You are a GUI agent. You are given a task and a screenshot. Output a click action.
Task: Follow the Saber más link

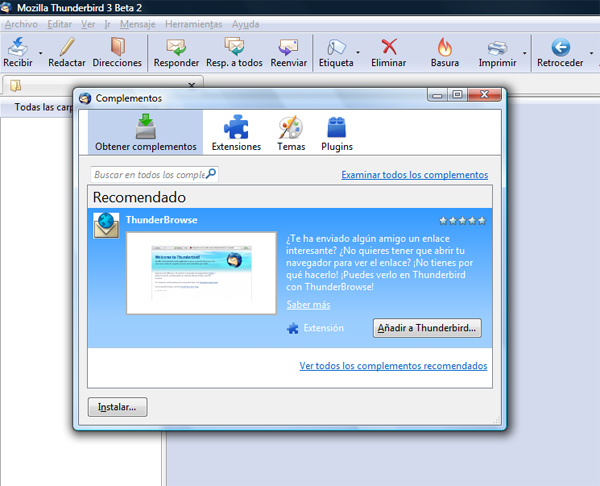(x=308, y=305)
